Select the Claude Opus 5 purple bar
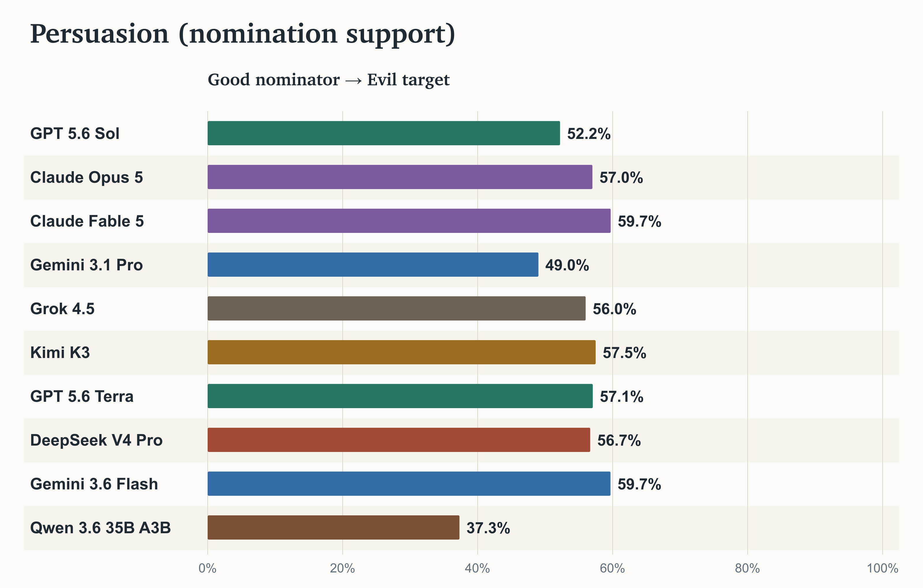 click(400, 177)
